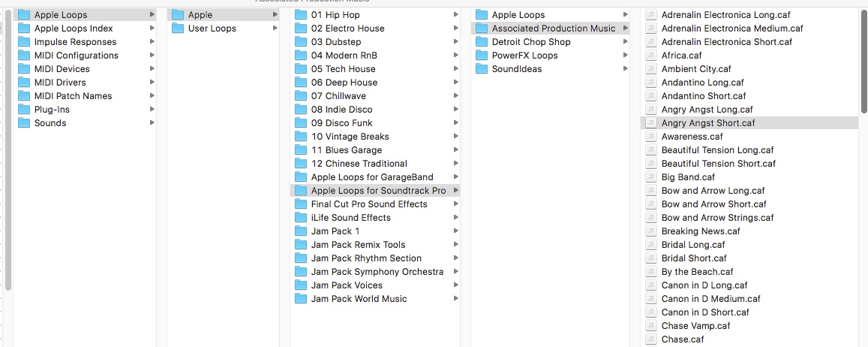Viewport: 868px width, 347px height.
Task: Click the MIDI Drivers folder icon
Action: 24,82
